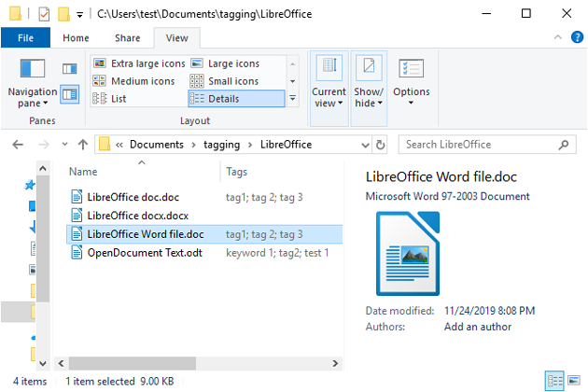This screenshot has height=392, width=588.
Task: Go back with the Back arrow
Action: [x=18, y=145]
